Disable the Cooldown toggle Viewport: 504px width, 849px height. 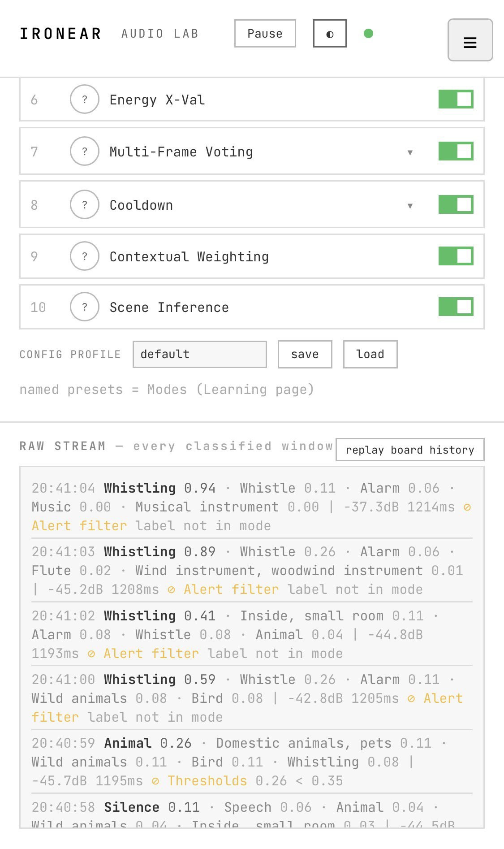pyautogui.click(x=456, y=204)
